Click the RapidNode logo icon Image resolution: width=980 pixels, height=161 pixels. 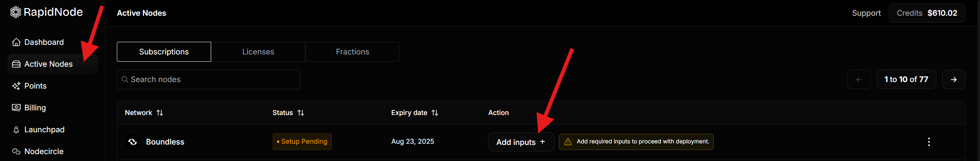tap(15, 12)
